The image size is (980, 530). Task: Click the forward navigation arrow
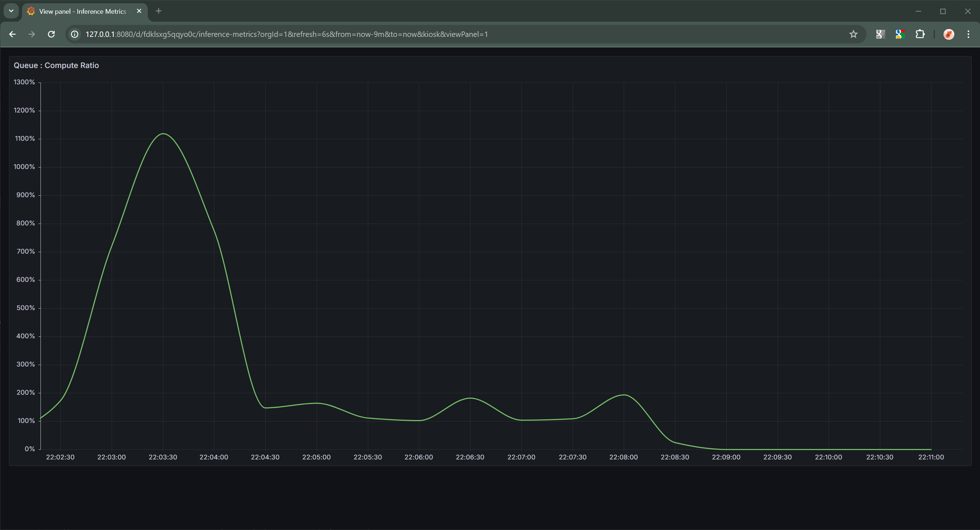tap(32, 34)
